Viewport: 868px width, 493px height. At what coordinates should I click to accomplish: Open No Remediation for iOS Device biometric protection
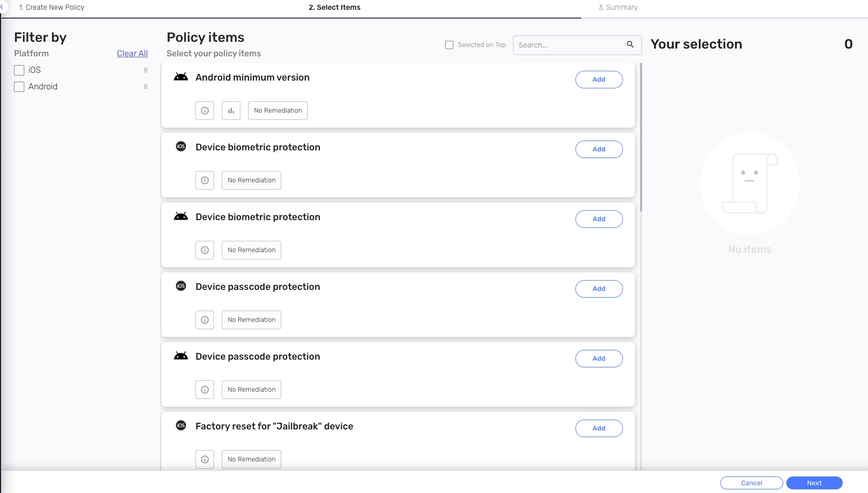click(x=251, y=180)
